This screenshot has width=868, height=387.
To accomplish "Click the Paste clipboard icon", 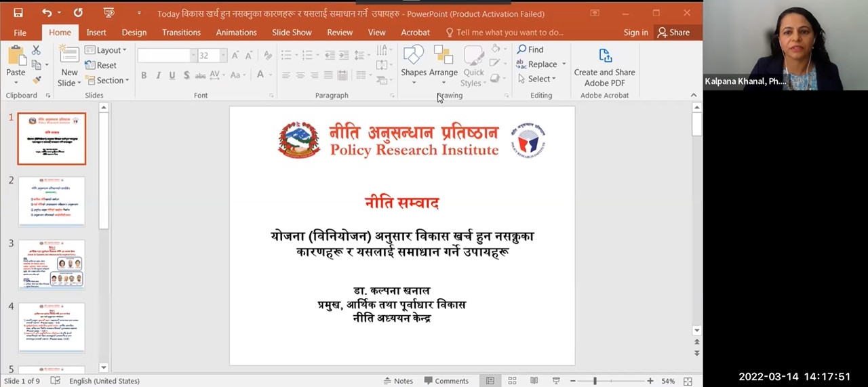I will pyautogui.click(x=16, y=56).
